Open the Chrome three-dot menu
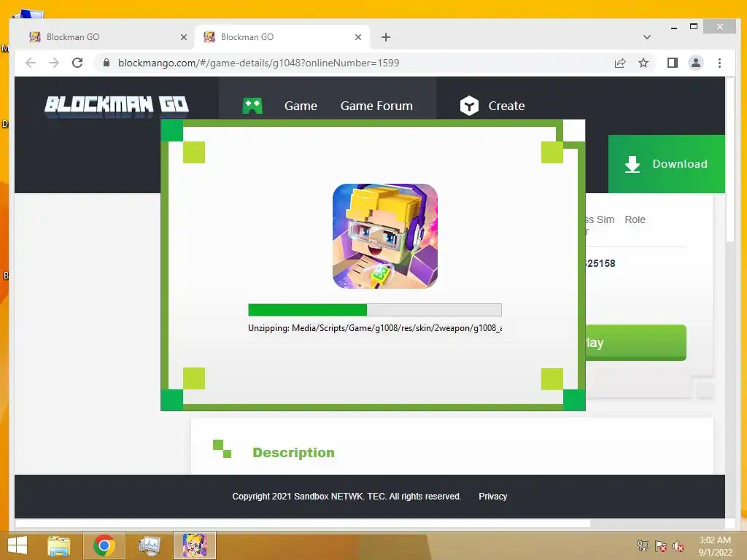747x560 pixels. click(x=719, y=63)
